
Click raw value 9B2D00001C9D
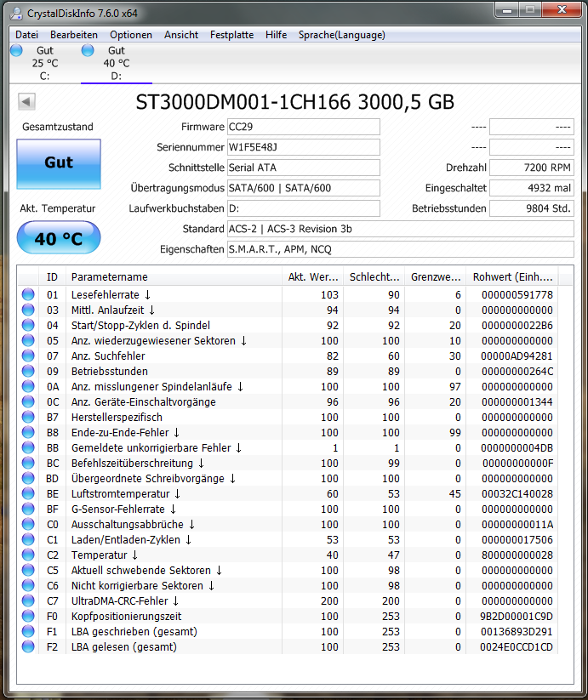pos(517,616)
